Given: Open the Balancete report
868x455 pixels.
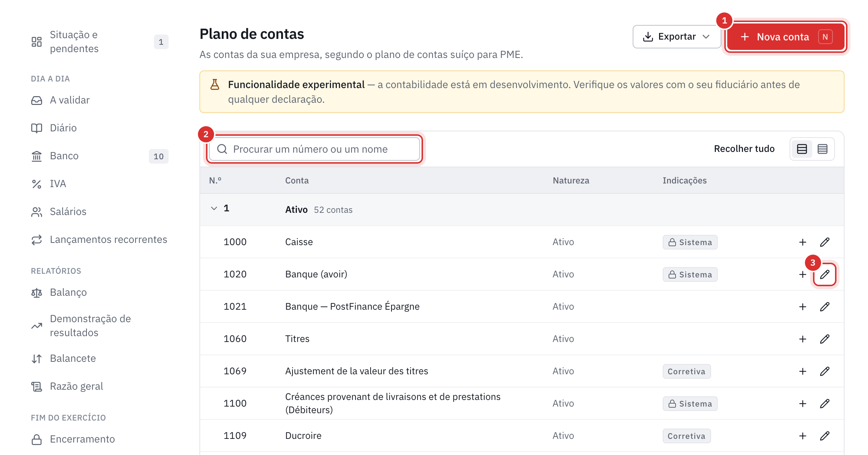Looking at the screenshot, I should (100, 358).
